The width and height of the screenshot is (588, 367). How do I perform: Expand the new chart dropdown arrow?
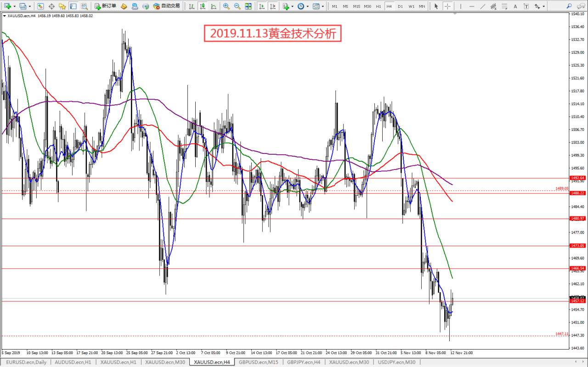pos(14,6)
